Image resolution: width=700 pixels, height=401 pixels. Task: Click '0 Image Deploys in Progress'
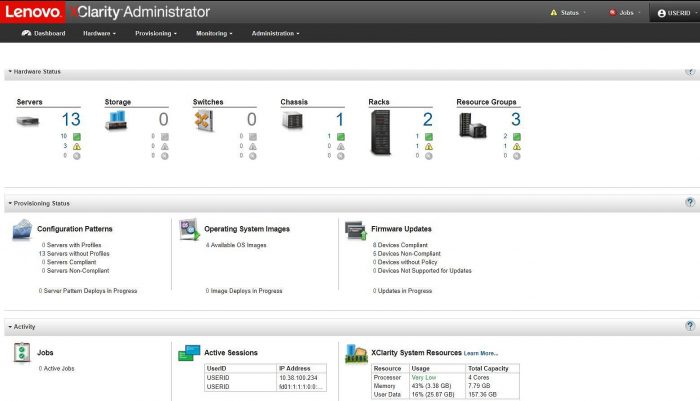244,291
